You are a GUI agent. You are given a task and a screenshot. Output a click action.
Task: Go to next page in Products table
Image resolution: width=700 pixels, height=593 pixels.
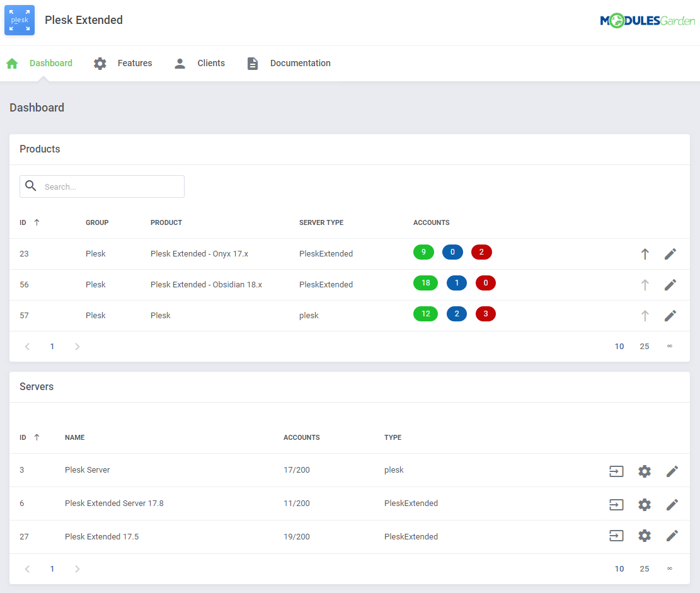pyautogui.click(x=77, y=347)
